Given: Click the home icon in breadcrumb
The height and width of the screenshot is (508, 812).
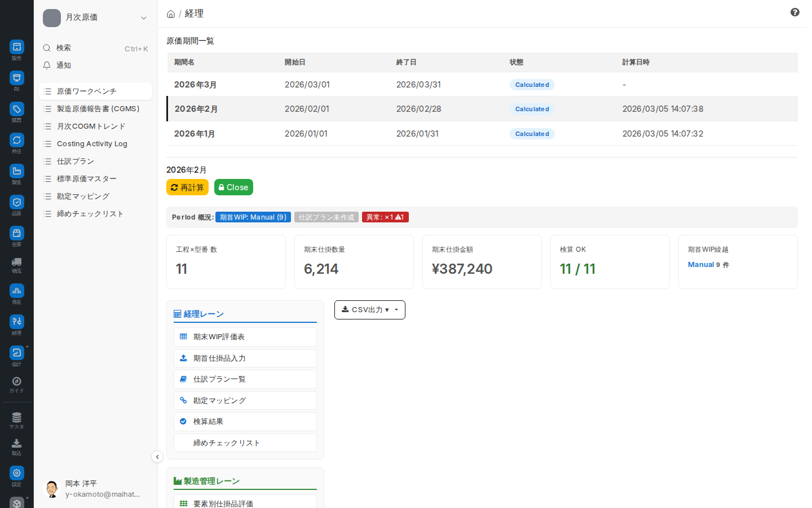Looking at the screenshot, I should click(x=171, y=14).
